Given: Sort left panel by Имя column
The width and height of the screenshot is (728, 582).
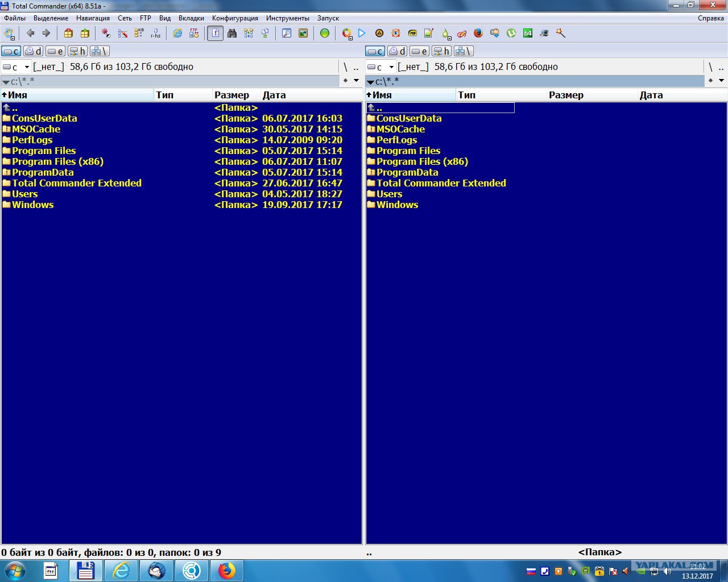Looking at the screenshot, I should (77, 95).
